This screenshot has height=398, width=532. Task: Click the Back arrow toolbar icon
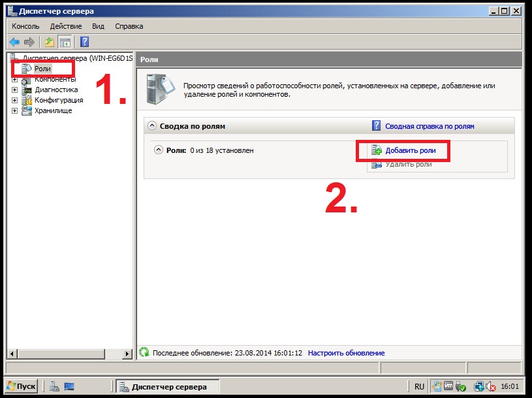[x=14, y=42]
